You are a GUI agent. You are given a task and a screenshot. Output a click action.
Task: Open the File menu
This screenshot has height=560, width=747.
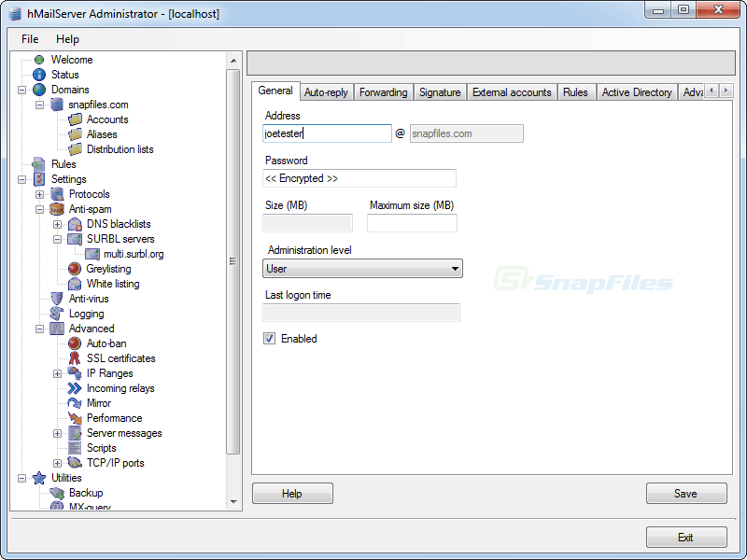[x=30, y=39]
